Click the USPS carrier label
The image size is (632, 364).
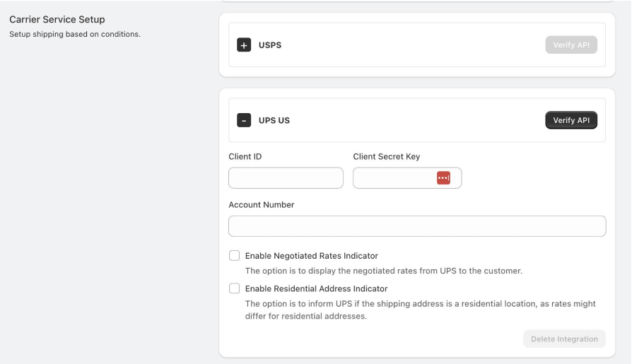click(270, 45)
